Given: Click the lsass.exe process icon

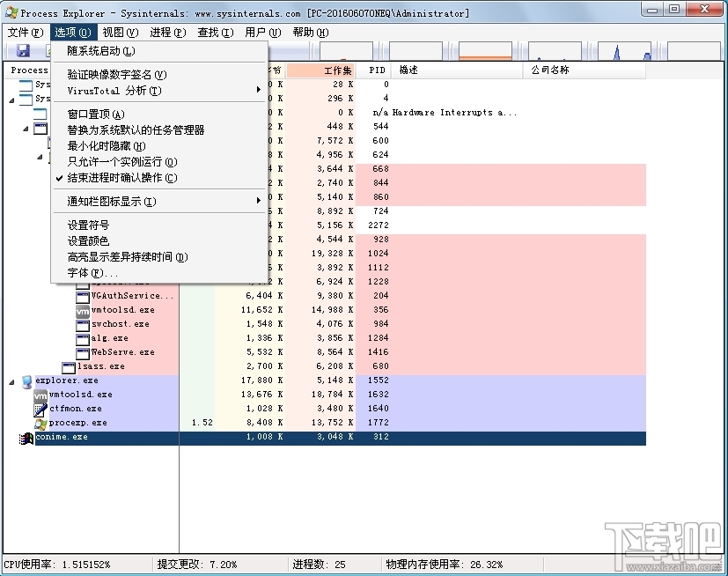Looking at the screenshot, I should click(67, 366).
